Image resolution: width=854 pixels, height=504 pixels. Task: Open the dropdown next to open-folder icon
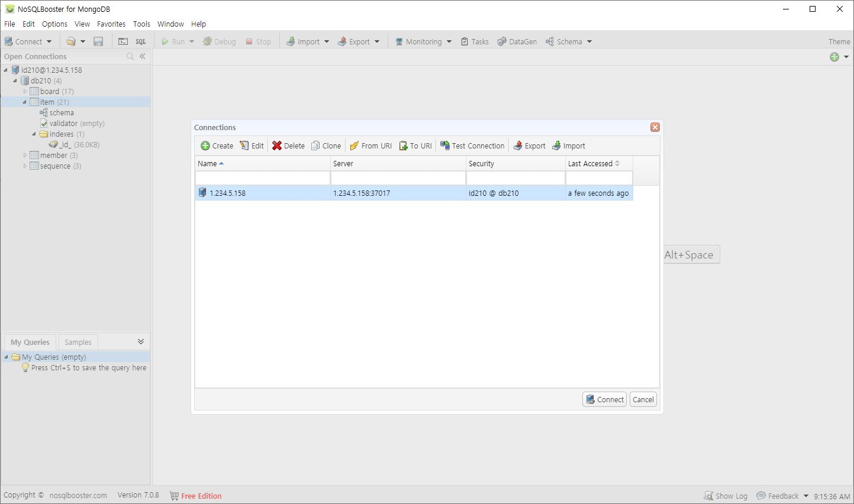point(83,41)
